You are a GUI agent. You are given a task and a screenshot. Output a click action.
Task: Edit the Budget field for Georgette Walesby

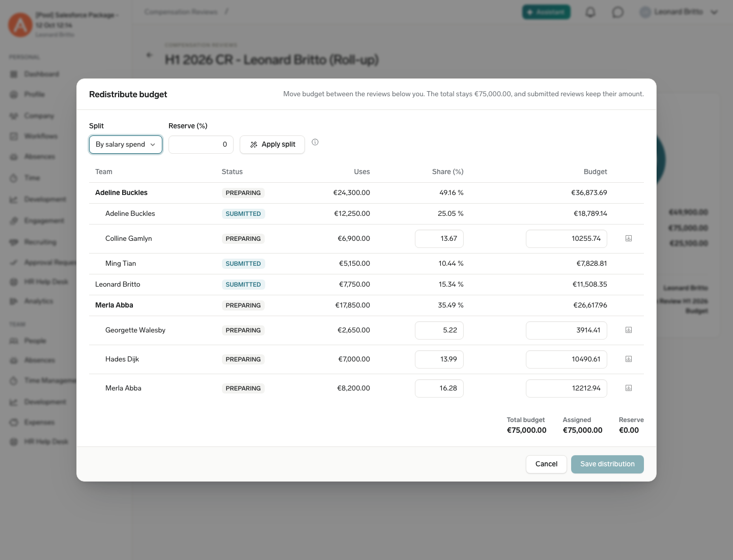tap(567, 330)
